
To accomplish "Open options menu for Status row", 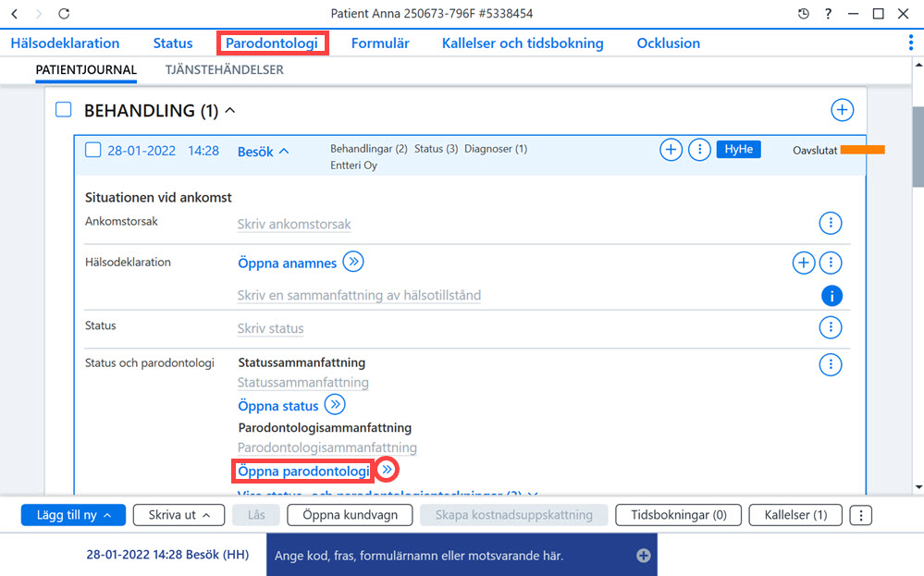I will point(831,327).
